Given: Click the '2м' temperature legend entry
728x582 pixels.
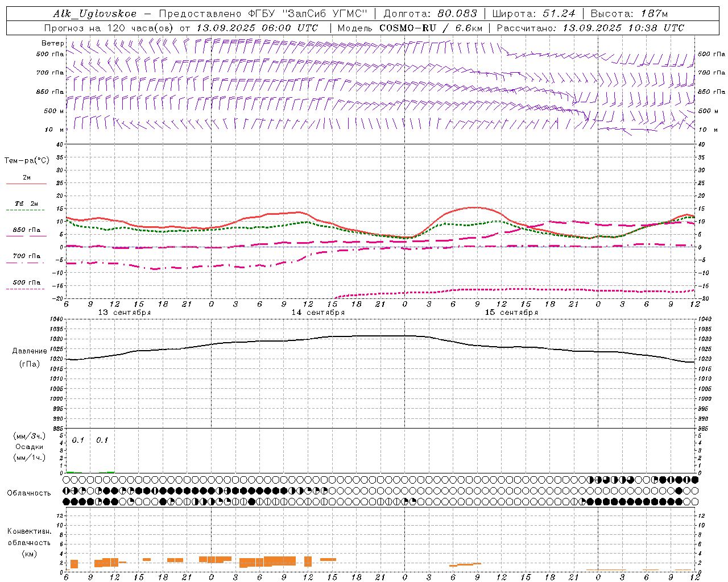Looking at the screenshot, I should [27, 178].
